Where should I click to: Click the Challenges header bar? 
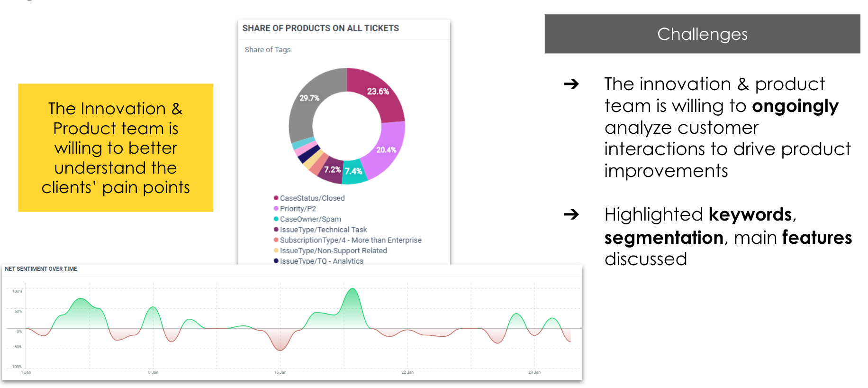(702, 34)
